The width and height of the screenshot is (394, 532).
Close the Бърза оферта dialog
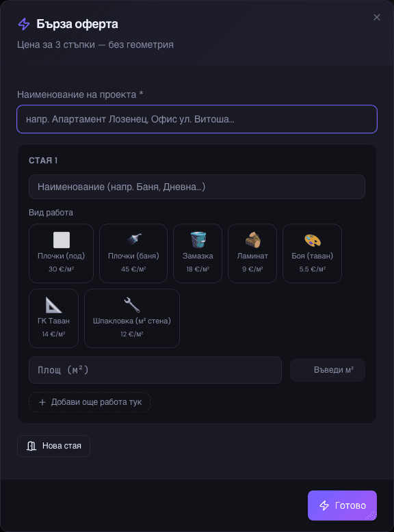377,17
